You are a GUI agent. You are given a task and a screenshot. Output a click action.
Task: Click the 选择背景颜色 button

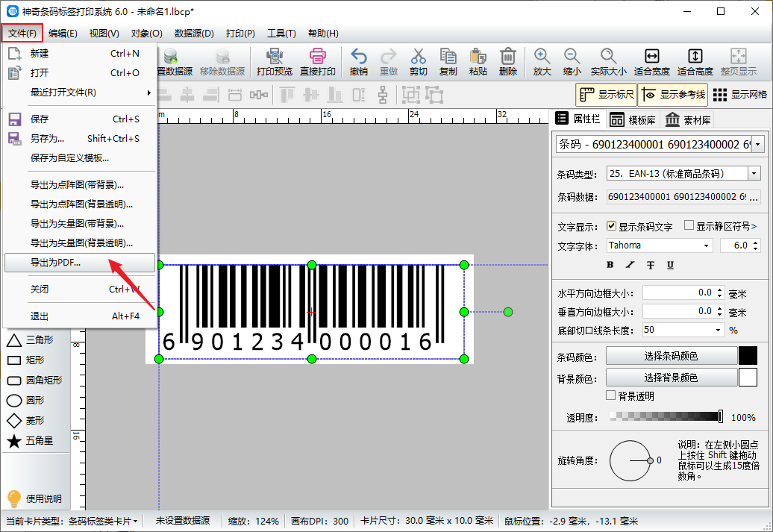(x=671, y=378)
